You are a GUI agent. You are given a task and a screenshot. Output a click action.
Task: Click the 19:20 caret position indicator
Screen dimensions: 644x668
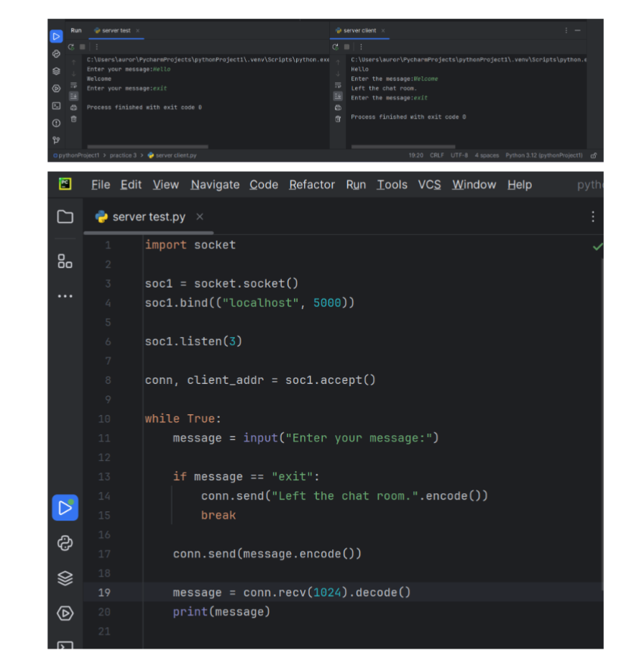coord(416,155)
